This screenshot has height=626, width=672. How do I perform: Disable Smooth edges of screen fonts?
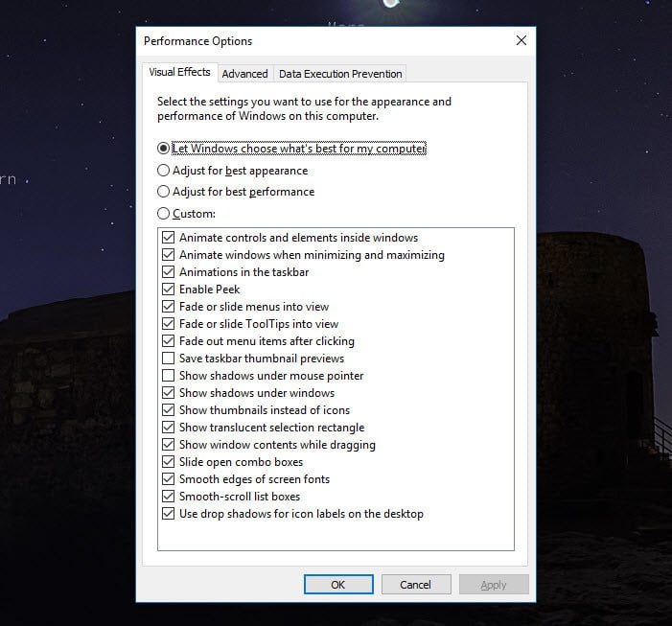[169, 479]
